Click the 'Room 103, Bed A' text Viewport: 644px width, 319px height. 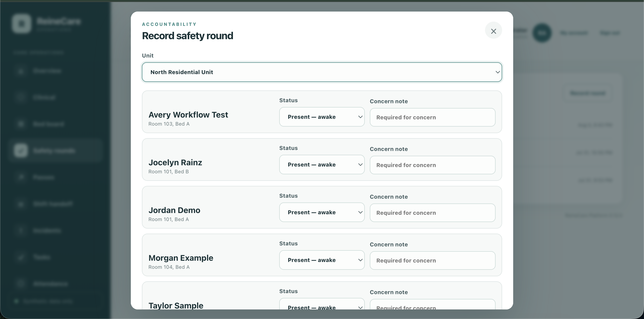click(169, 124)
